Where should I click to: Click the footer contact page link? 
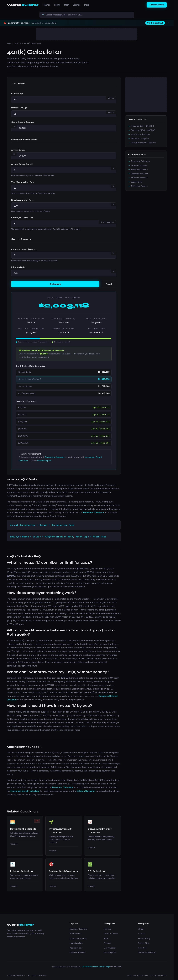pyautogui.click(x=96, y=967)
